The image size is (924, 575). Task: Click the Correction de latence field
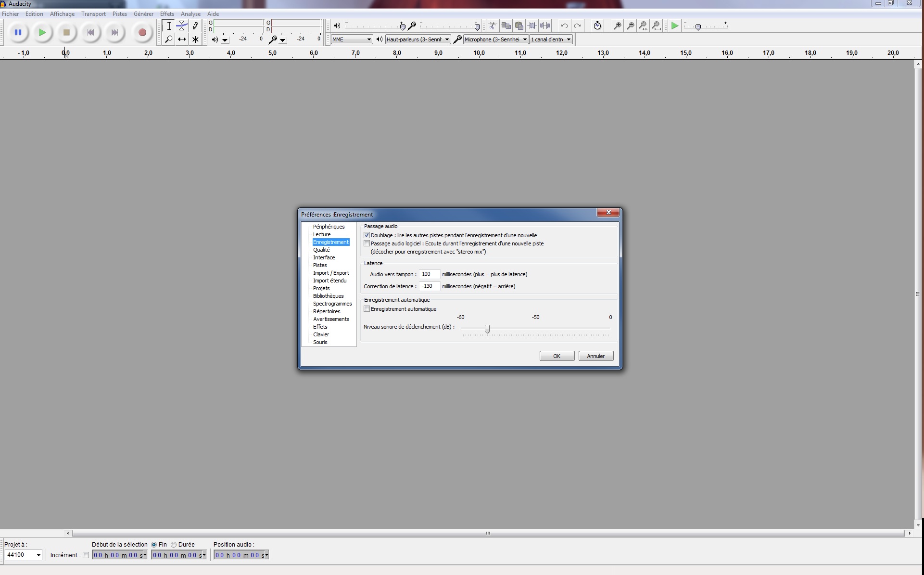429,286
